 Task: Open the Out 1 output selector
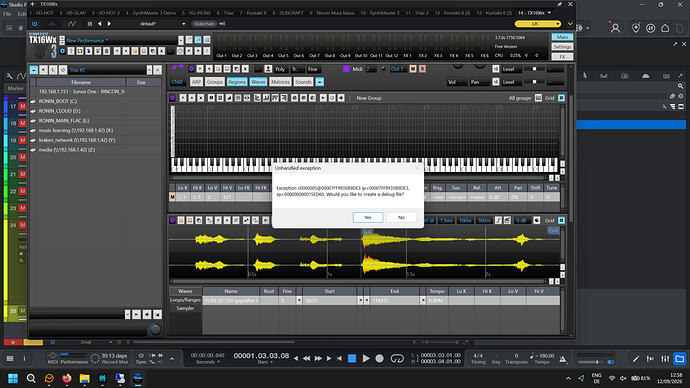(x=398, y=69)
